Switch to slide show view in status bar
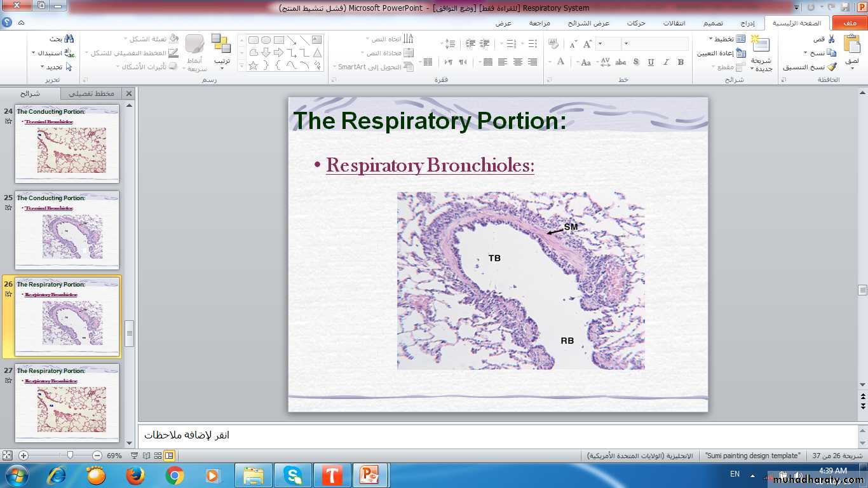Image resolution: width=868 pixels, height=488 pixels. [135, 456]
